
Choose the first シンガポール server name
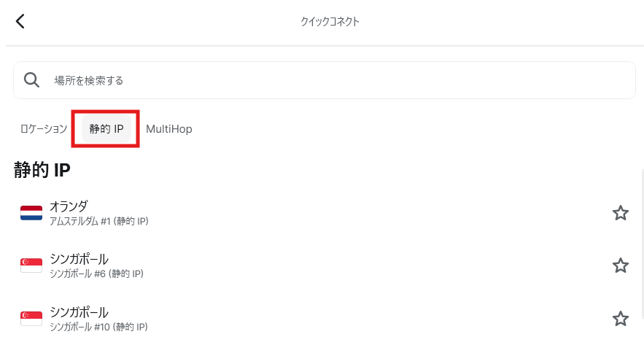click(x=79, y=259)
